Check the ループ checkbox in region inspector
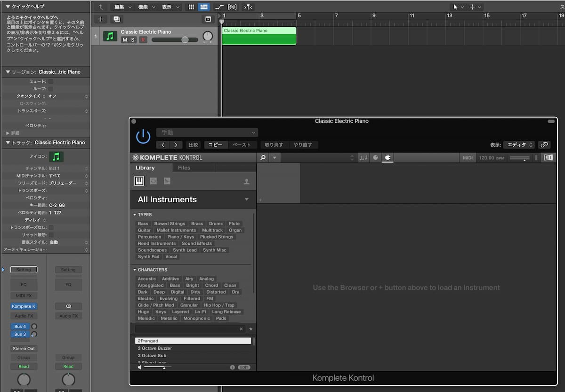Image resolution: width=565 pixels, height=392 pixels. [51, 88]
